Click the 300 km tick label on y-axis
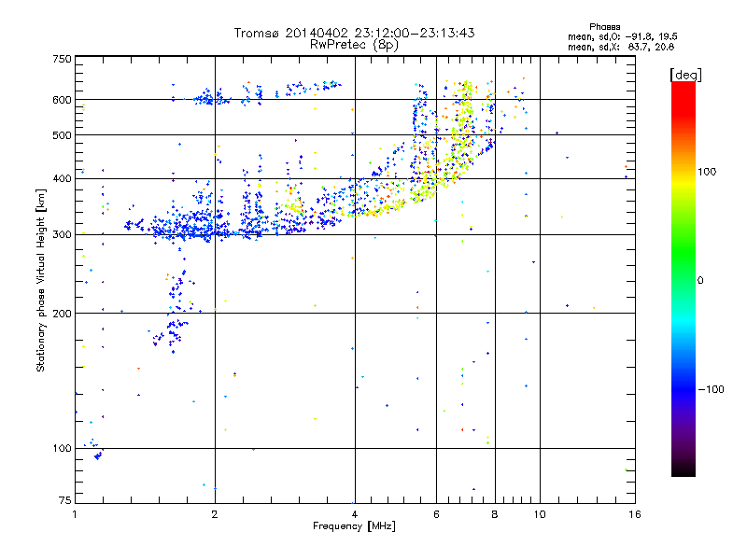Viewport: 747px width, 560px height. [62, 234]
